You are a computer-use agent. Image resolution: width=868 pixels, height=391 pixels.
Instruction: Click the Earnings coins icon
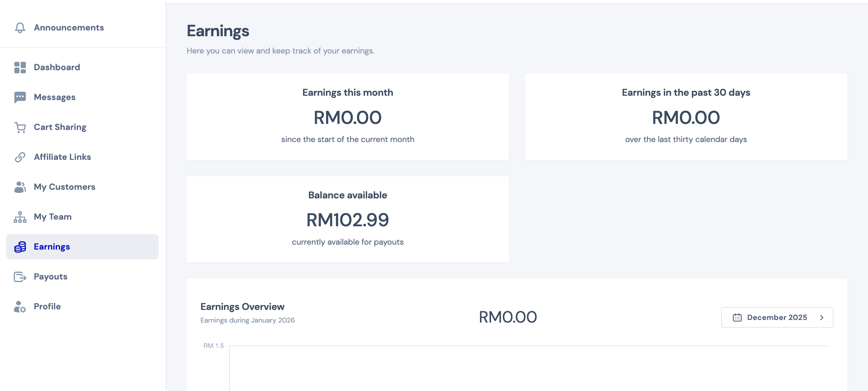tap(20, 247)
